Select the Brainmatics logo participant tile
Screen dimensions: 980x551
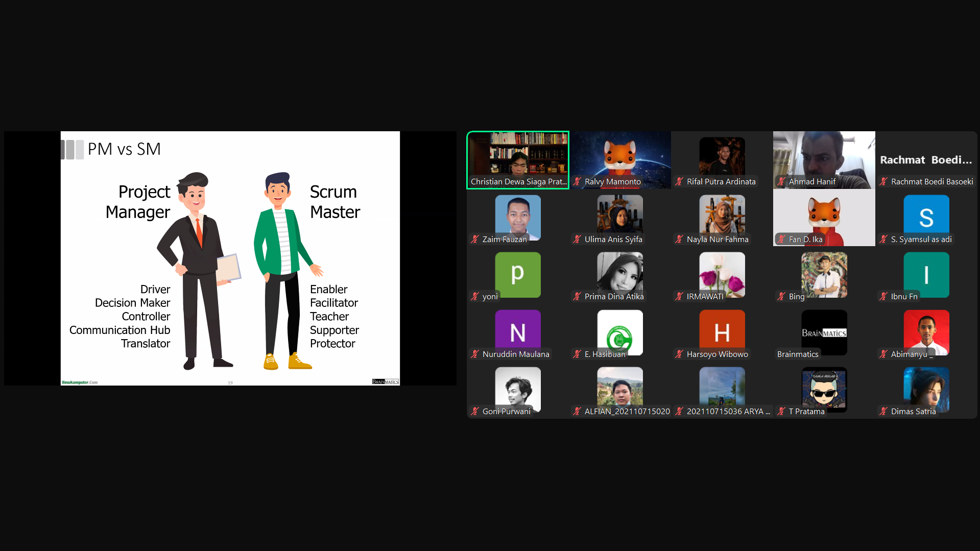tap(824, 332)
